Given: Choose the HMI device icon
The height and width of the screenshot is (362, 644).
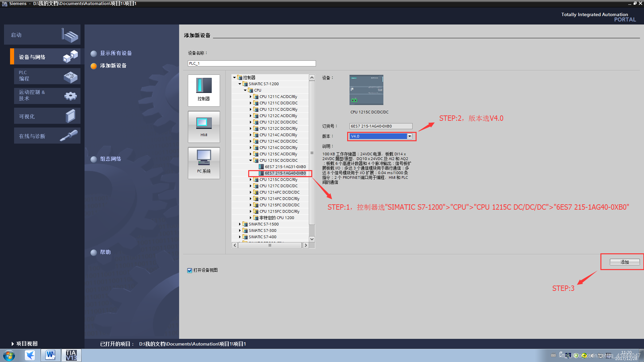Looking at the screenshot, I should (x=204, y=127).
